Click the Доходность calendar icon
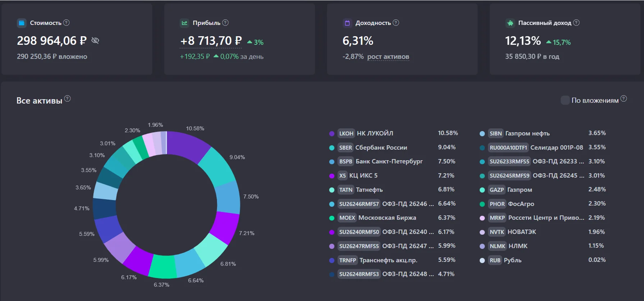 [x=347, y=23]
